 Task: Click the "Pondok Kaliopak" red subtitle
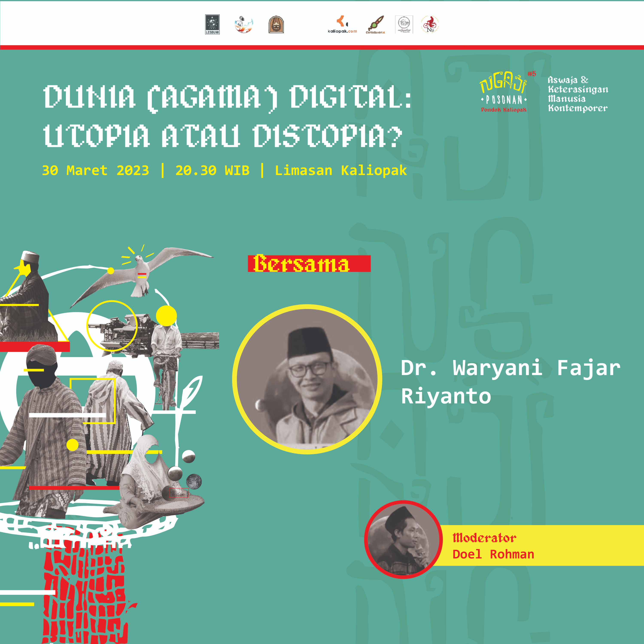(504, 110)
